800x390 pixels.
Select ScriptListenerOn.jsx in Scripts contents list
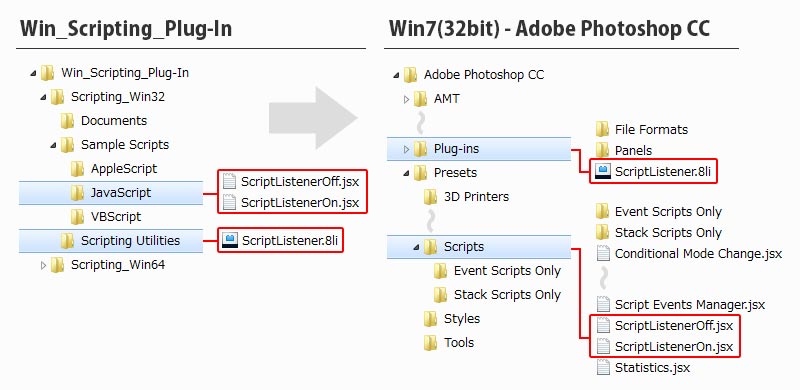tap(674, 347)
